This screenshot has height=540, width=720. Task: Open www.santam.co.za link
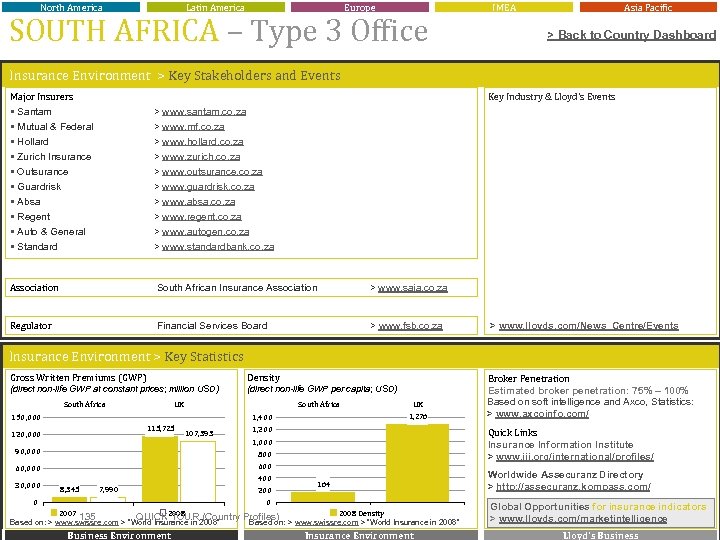point(204,112)
